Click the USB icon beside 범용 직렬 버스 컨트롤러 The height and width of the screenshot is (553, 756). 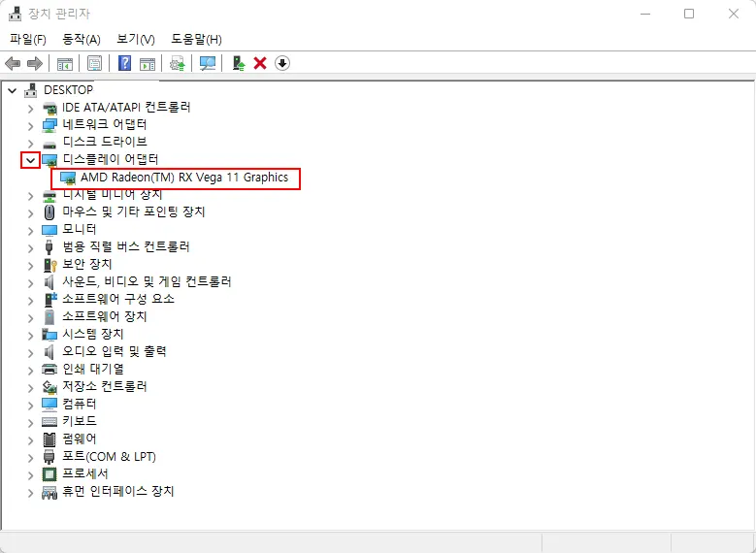(x=49, y=247)
